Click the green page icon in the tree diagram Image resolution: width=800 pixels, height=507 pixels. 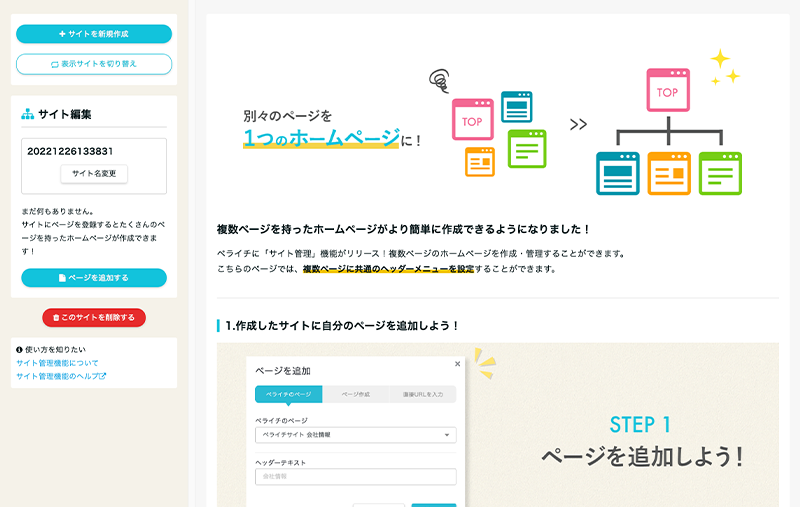[720, 173]
